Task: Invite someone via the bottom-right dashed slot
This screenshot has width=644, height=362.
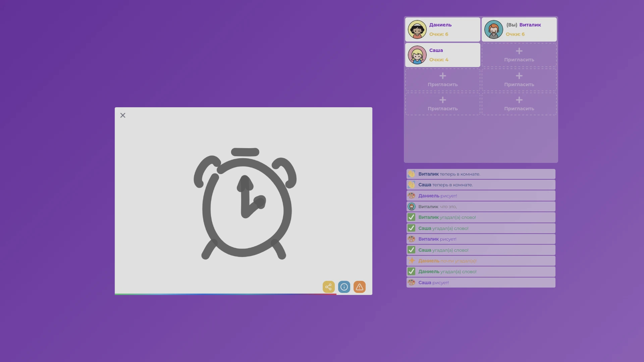Action: 519,104
